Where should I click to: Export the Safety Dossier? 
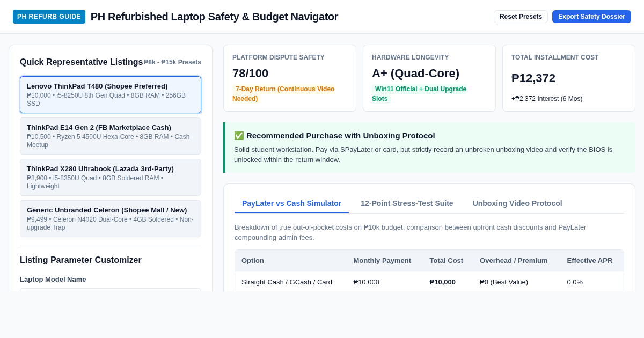(x=591, y=17)
